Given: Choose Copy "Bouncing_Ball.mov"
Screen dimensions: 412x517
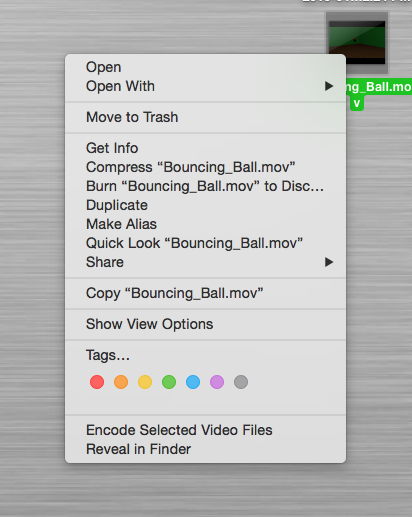Looking at the screenshot, I should [x=205, y=293].
